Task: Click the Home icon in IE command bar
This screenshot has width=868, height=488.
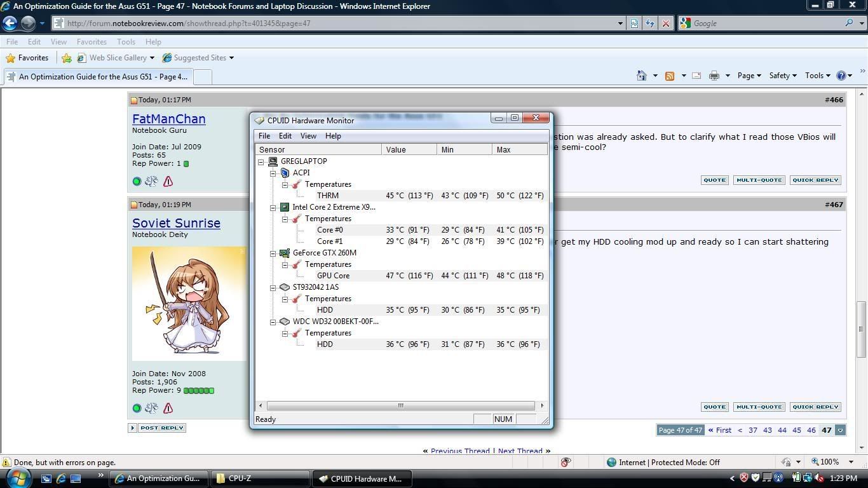Action: (642, 76)
